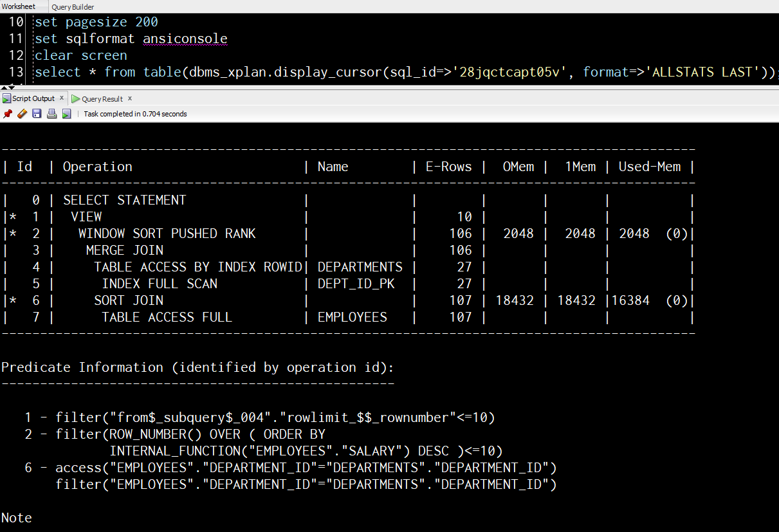Click the 'TABLE ACCESS FULL' operation
This screenshot has height=532, width=779.
167,317
